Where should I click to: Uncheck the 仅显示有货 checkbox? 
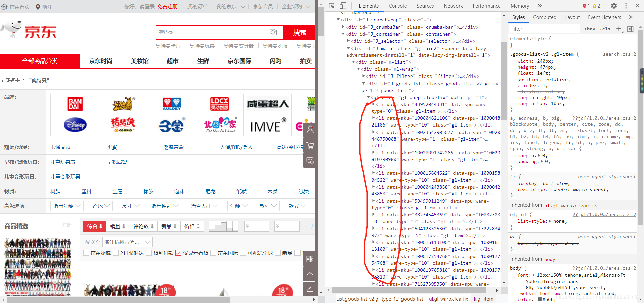pyautogui.click(x=178, y=253)
